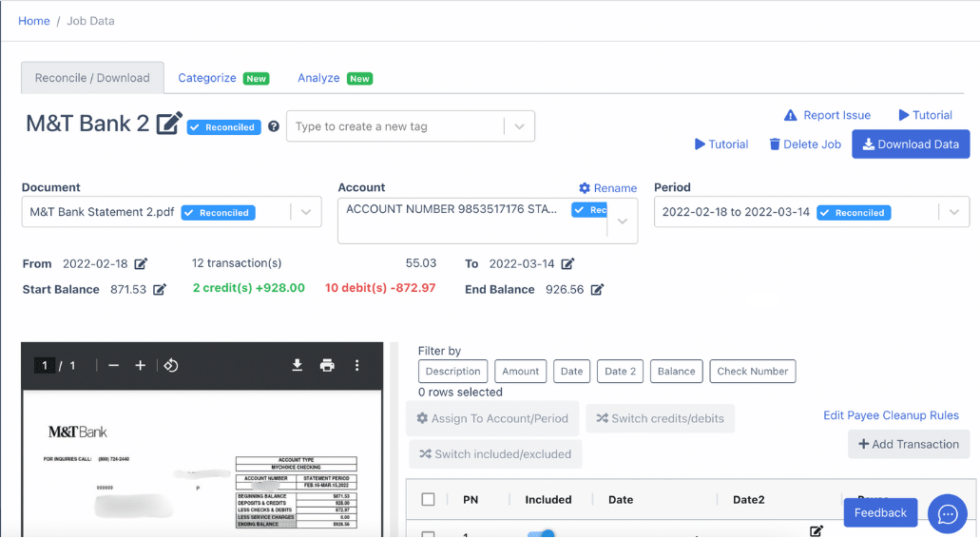Switch to the Categorize tab
980x538 pixels.
pos(223,78)
